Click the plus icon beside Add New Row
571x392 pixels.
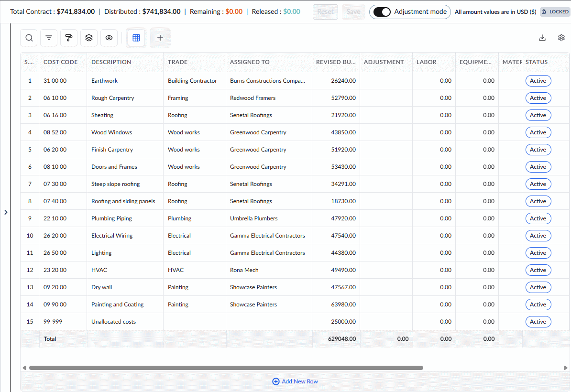coord(275,381)
